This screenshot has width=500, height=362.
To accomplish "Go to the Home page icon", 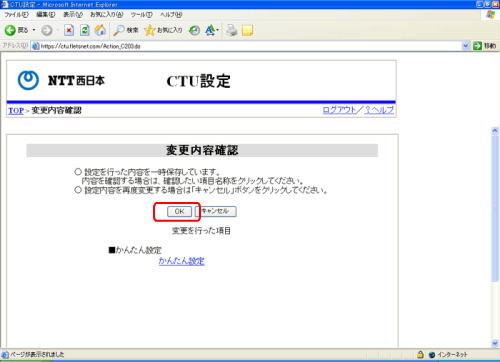I will pos(100,30).
